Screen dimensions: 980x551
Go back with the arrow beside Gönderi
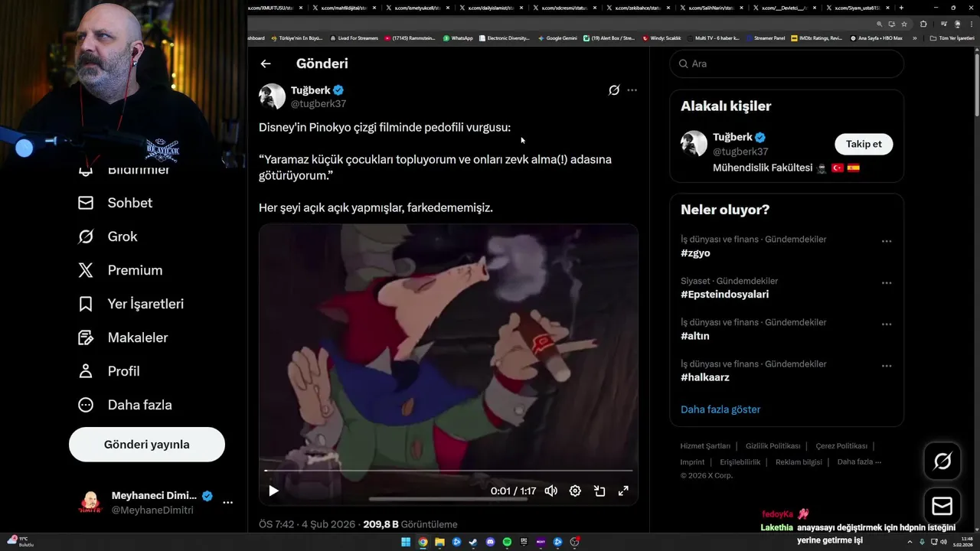click(x=266, y=64)
